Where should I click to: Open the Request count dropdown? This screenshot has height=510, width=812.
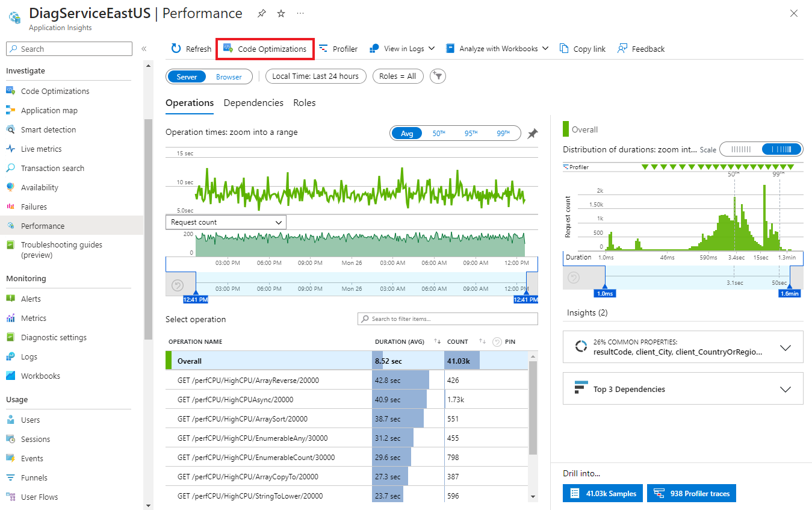[226, 222]
